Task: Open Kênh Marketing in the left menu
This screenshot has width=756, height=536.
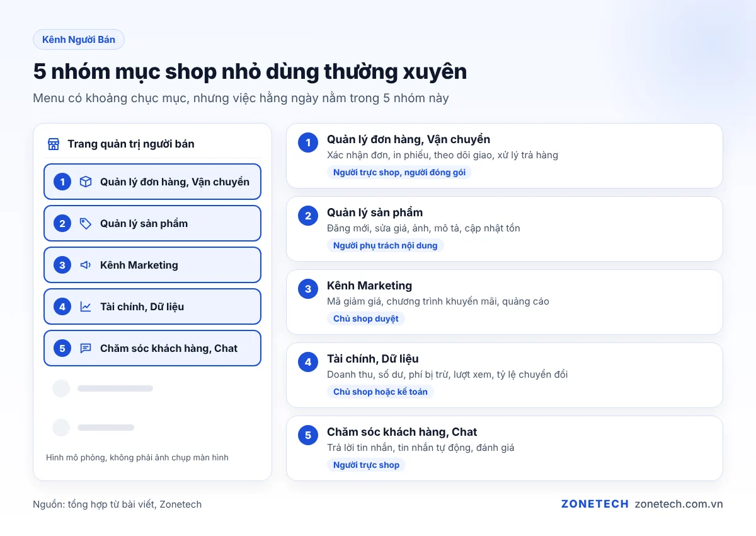Action: 152,265
